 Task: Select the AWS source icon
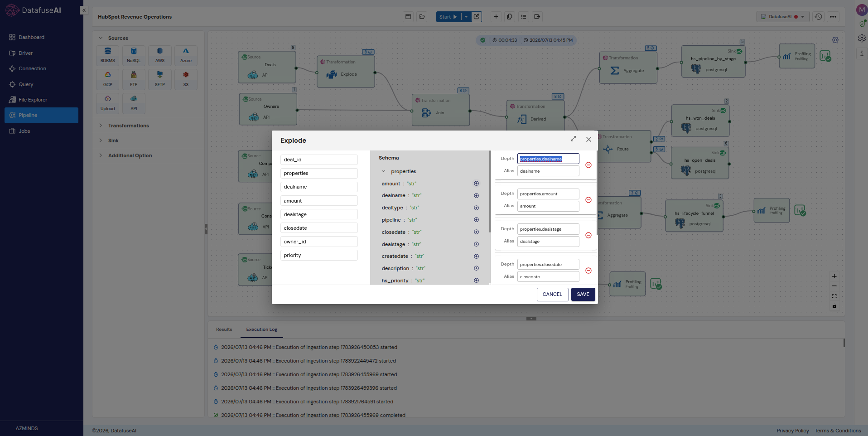tap(160, 55)
